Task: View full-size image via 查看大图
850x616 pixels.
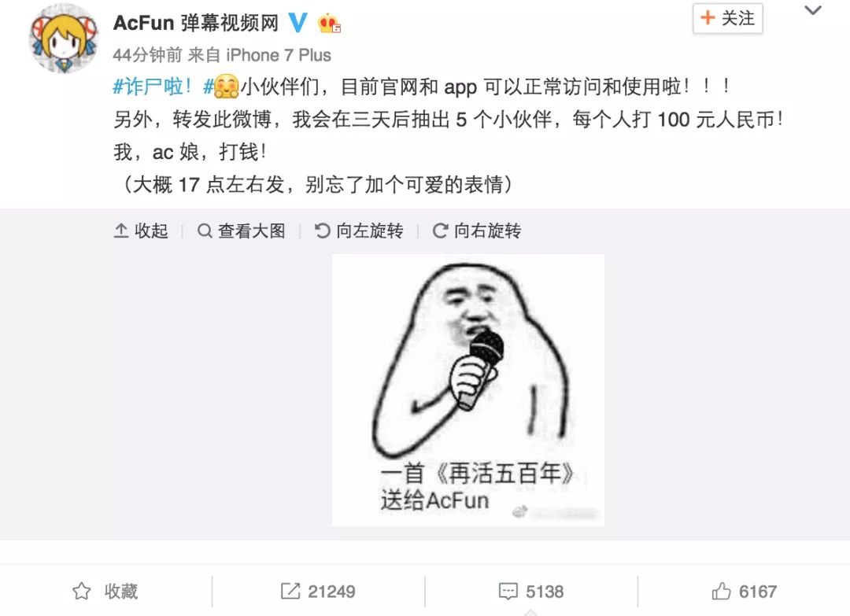Action: pyautogui.click(x=242, y=231)
